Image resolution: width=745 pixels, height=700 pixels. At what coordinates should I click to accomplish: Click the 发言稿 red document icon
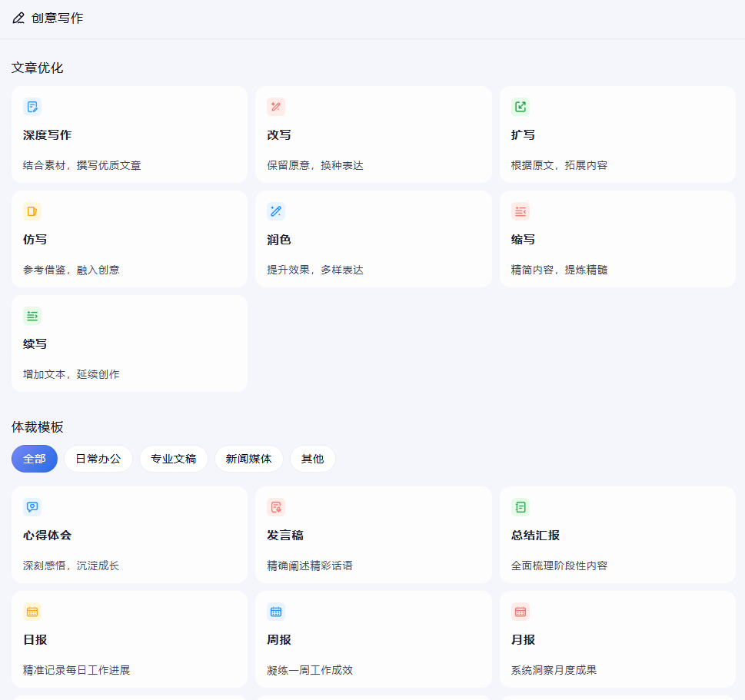[x=276, y=507]
